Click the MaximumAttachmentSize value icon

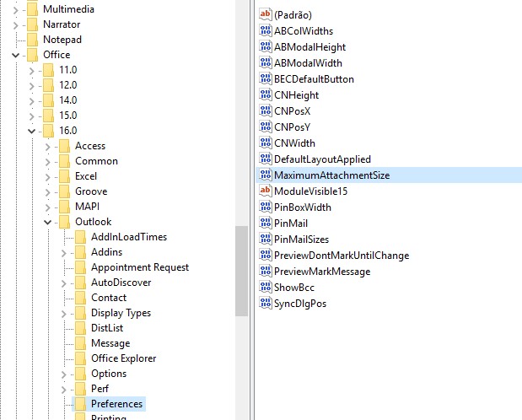[266, 175]
